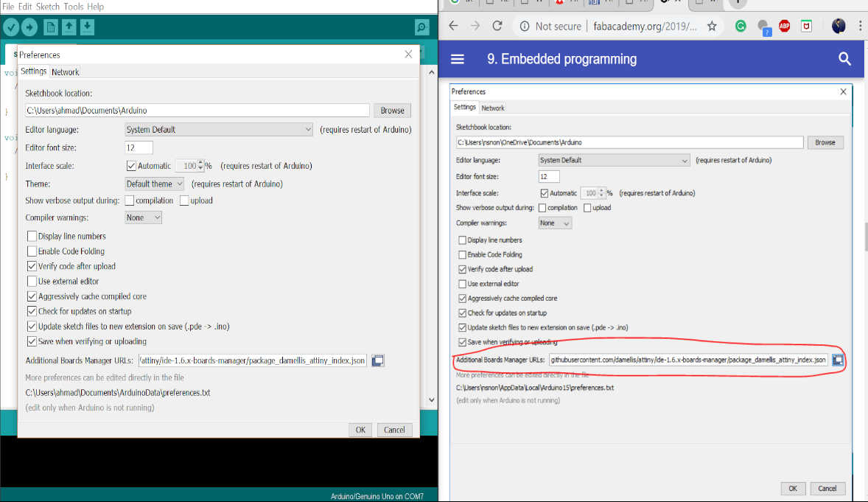Create a new sketch with the New icon
Viewport: 868px width, 502px height.
[x=51, y=27]
